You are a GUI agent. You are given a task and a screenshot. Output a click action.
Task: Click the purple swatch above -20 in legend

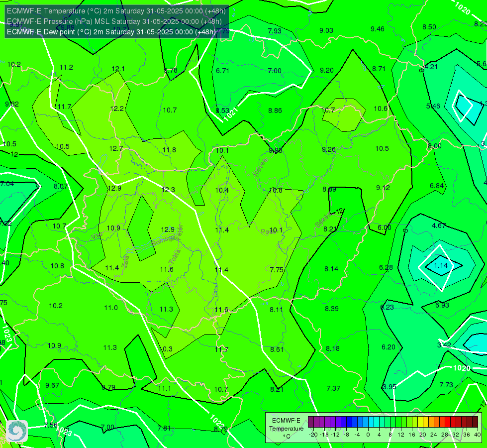point(311,422)
